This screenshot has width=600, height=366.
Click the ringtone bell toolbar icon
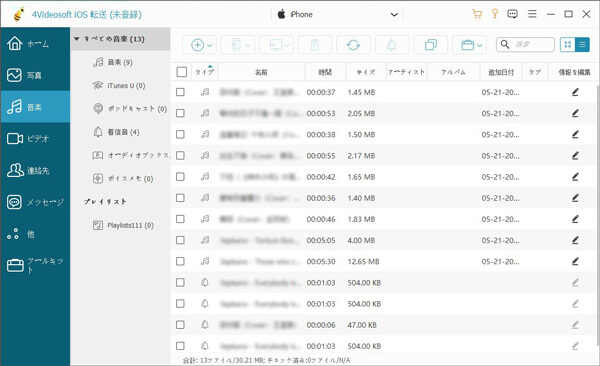(392, 45)
